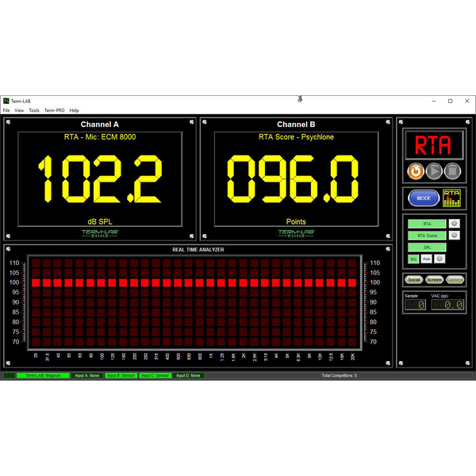
Task: Click the Social share button
Action: pos(414,280)
